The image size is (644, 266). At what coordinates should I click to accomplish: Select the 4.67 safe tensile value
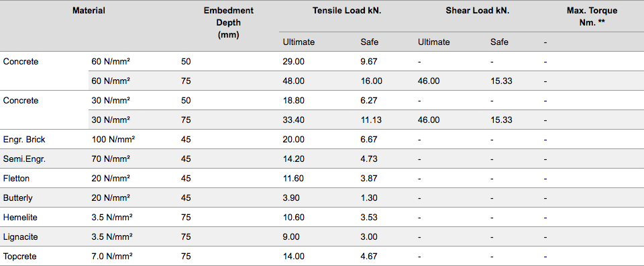tap(369, 257)
